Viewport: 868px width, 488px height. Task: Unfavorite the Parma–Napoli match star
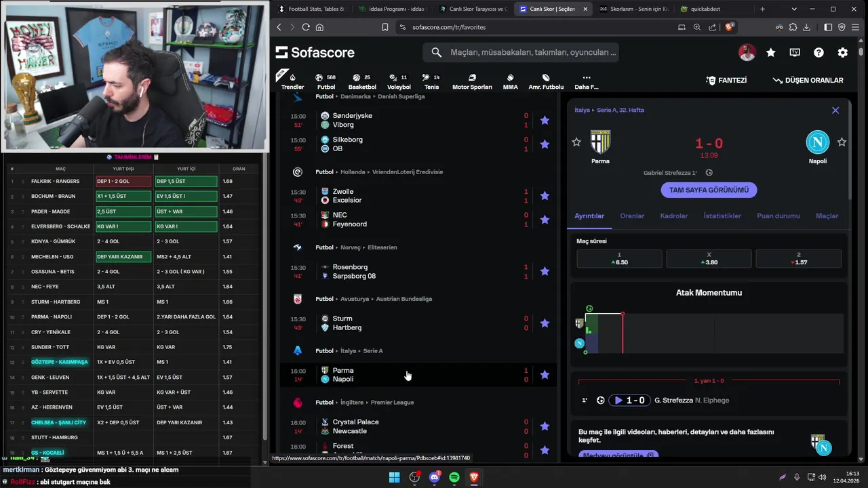pos(545,374)
